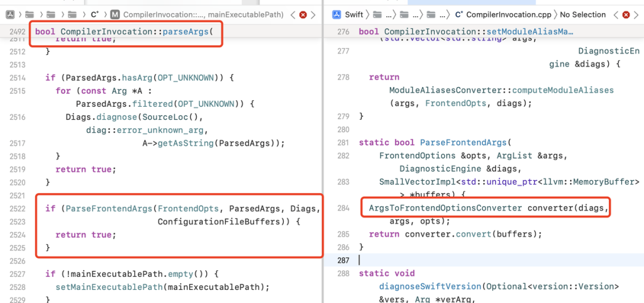
Task: Open the No Selection symbol dropdown
Action: point(583,14)
